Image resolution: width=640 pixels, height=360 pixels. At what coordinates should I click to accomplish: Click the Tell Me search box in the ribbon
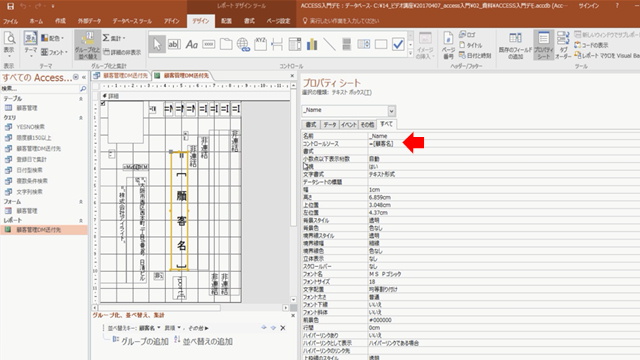[342, 21]
